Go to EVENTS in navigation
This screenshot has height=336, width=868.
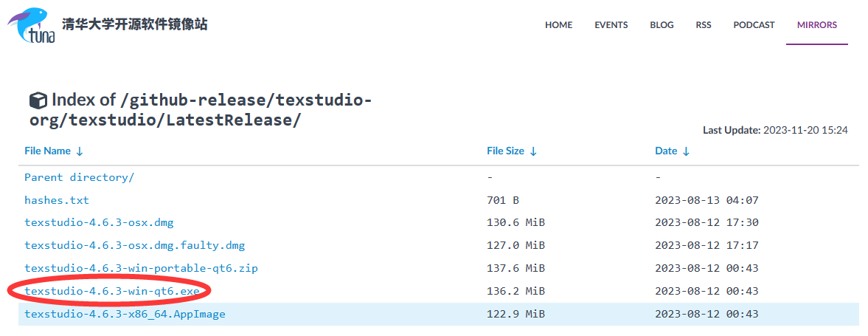(x=611, y=25)
